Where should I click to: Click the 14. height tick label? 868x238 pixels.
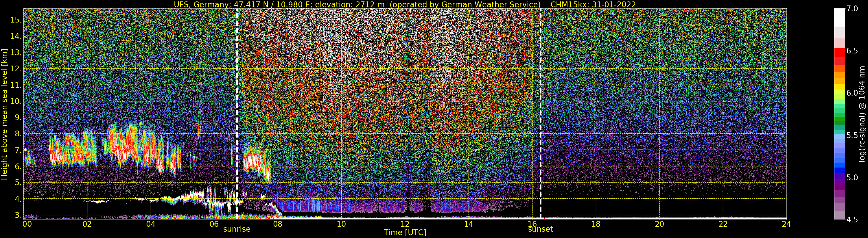(16, 36)
